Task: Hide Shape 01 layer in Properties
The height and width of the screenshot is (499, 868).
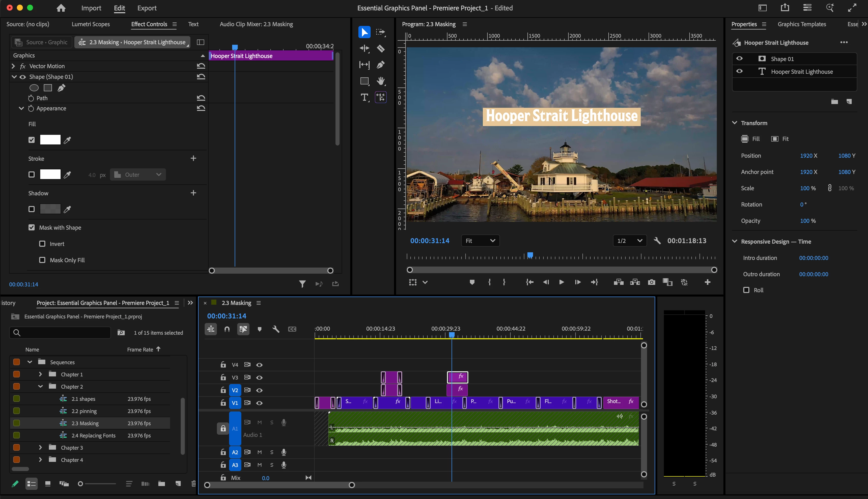Action: click(739, 58)
